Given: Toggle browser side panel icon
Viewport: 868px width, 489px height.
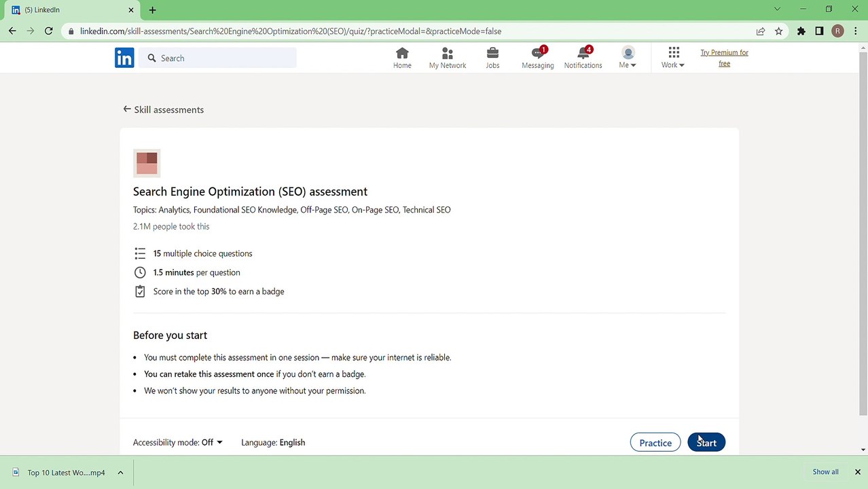Looking at the screenshot, I should pos(820,31).
